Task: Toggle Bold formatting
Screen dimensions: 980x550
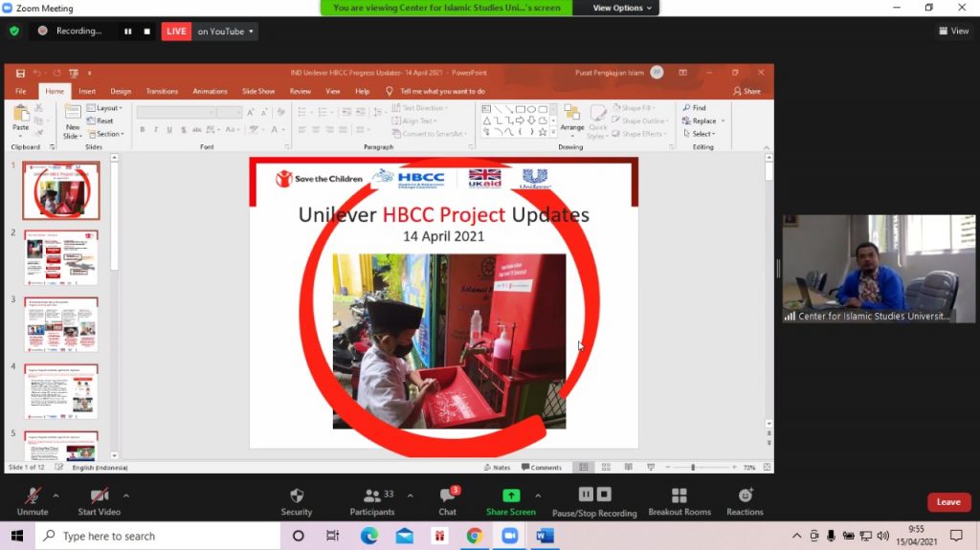Action: (x=143, y=129)
